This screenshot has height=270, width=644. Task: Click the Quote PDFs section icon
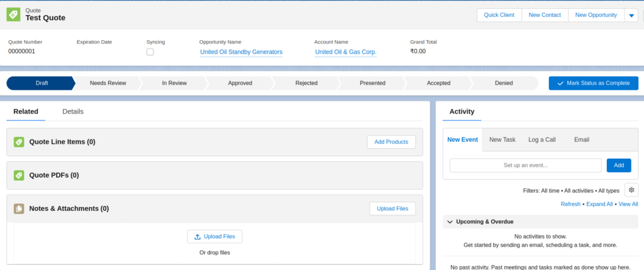point(19,175)
